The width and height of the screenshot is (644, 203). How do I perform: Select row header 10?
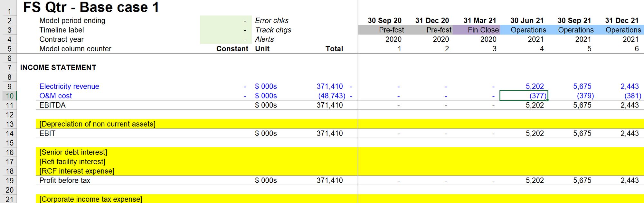coord(9,96)
